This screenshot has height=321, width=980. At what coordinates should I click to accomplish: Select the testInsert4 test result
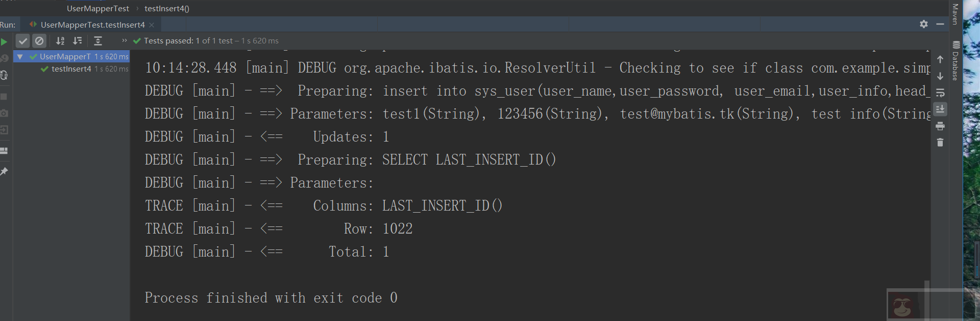(71, 69)
